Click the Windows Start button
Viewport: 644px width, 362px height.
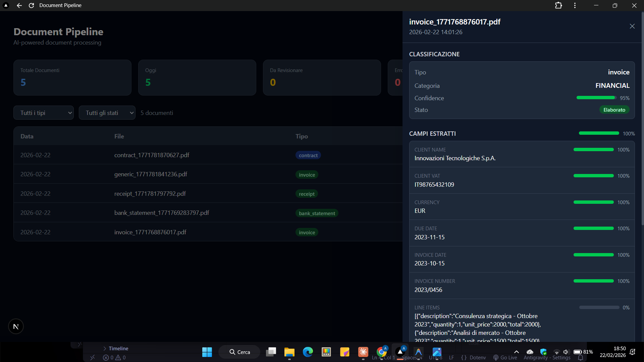click(x=207, y=352)
